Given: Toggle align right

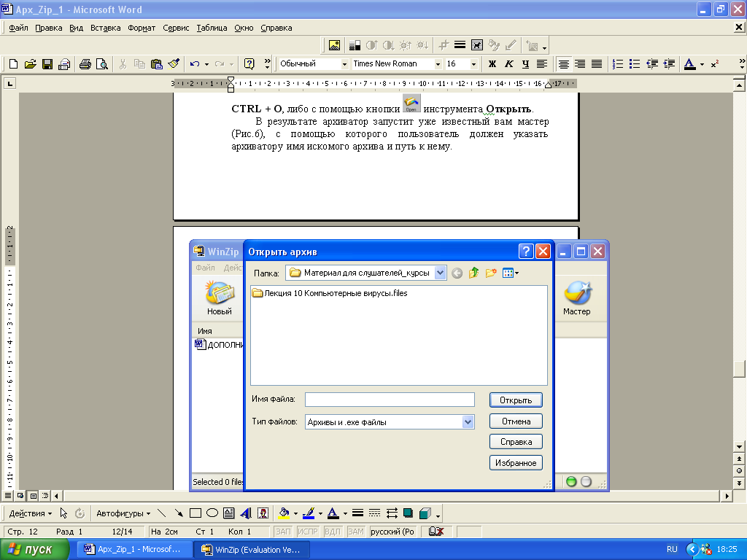Looking at the screenshot, I should [580, 64].
